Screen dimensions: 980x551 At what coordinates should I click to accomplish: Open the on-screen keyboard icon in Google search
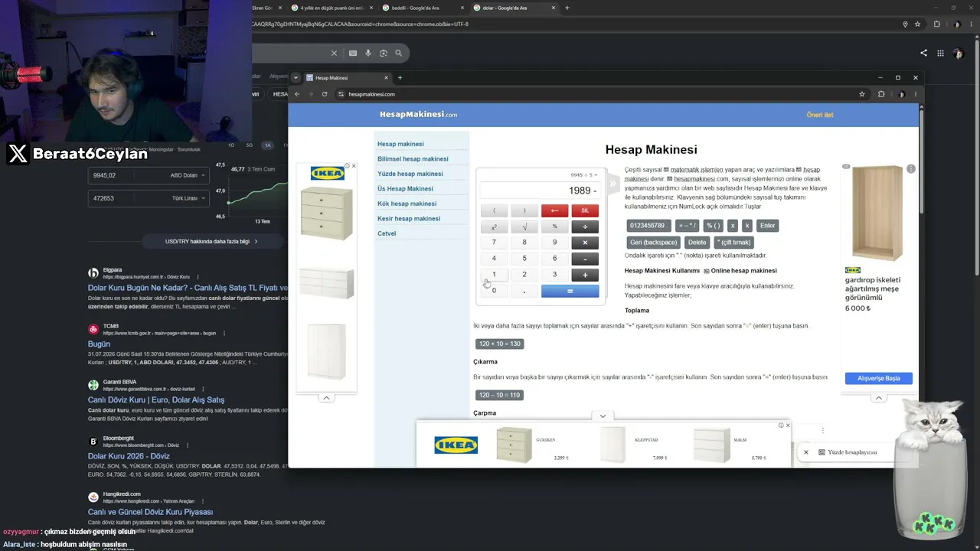[x=353, y=53]
